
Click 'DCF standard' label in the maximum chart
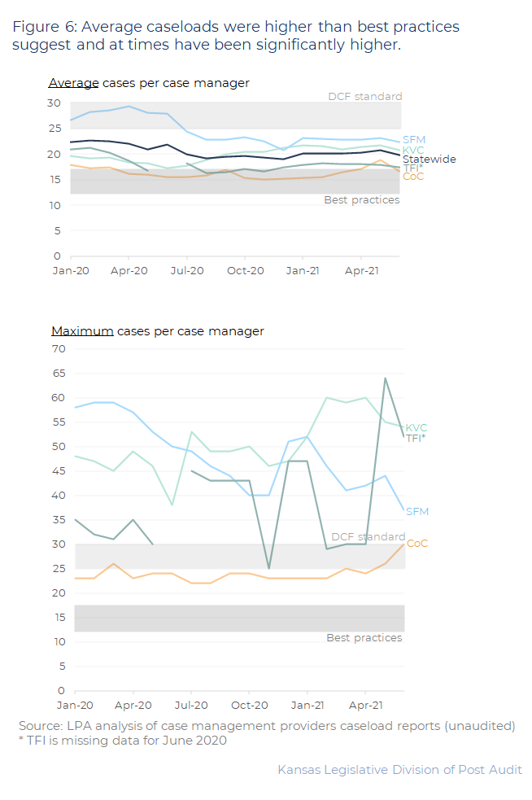[x=368, y=537]
